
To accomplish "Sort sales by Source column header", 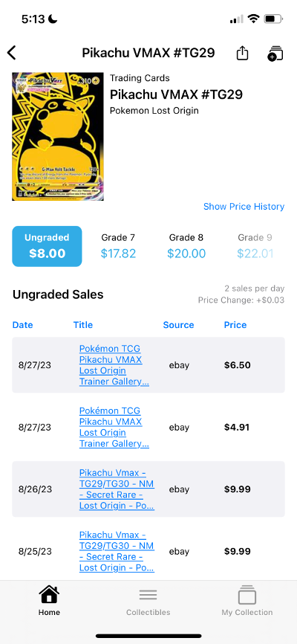I will click(x=178, y=325).
